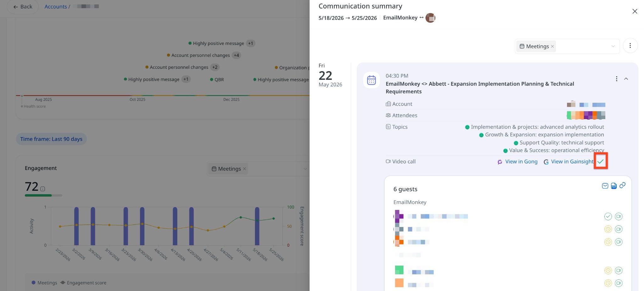The width and height of the screenshot is (644, 291).
Task: Click the video icon of second EmailMonkey guest
Action: [x=619, y=229]
